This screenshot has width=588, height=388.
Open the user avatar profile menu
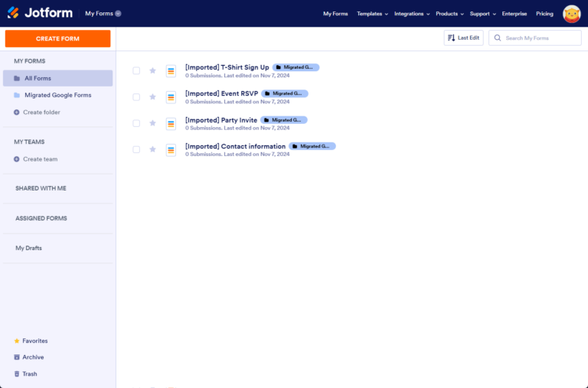tap(571, 14)
